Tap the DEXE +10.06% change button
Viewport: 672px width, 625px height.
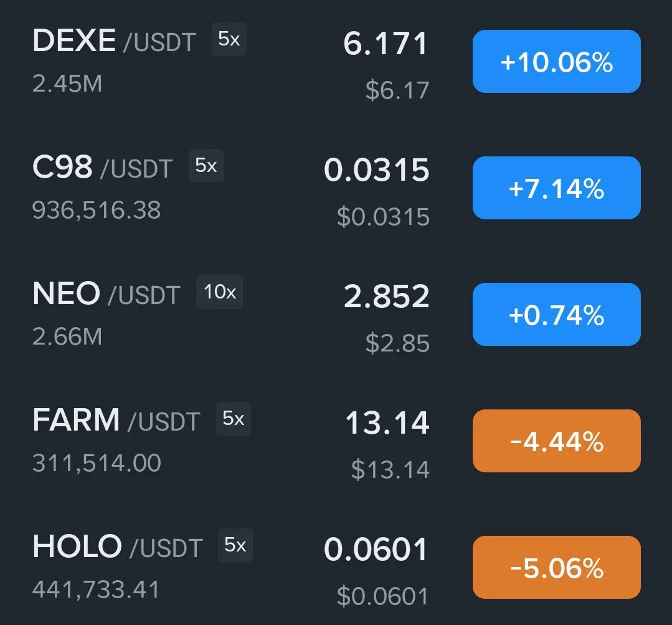point(556,62)
